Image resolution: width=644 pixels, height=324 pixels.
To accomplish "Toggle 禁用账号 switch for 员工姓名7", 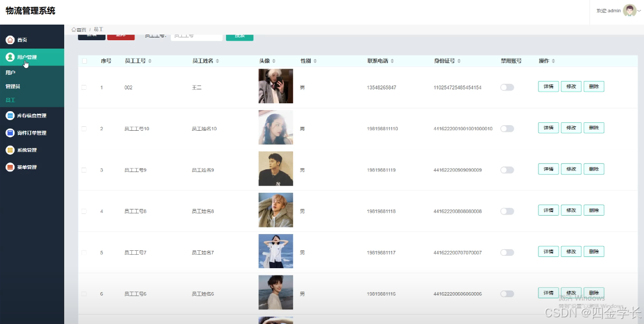I will pos(507,252).
